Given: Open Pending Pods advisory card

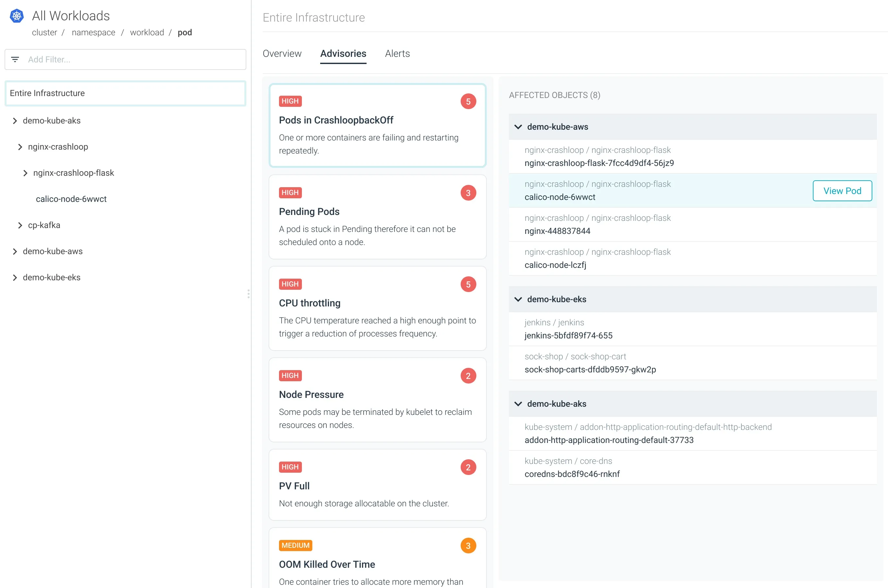Looking at the screenshot, I should (x=377, y=217).
